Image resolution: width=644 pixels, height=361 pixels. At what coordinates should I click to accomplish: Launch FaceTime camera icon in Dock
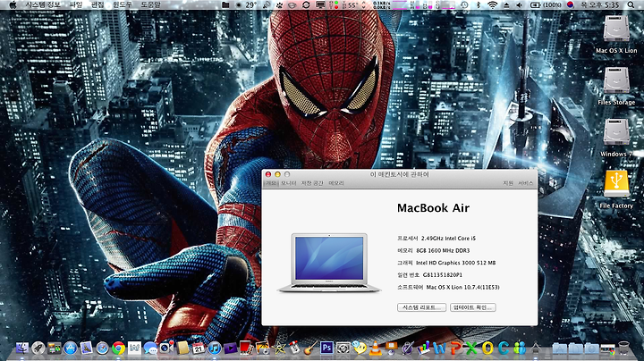coord(166,348)
